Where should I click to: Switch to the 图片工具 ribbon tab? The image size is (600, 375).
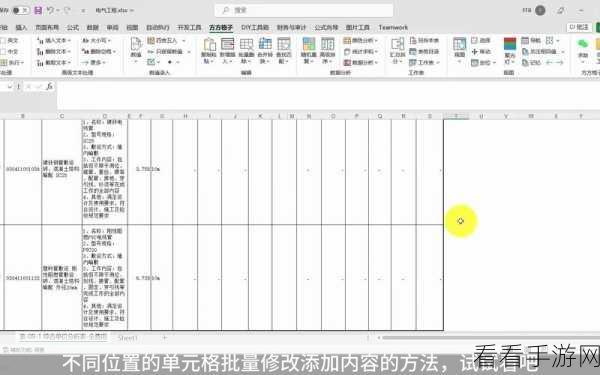pos(358,28)
